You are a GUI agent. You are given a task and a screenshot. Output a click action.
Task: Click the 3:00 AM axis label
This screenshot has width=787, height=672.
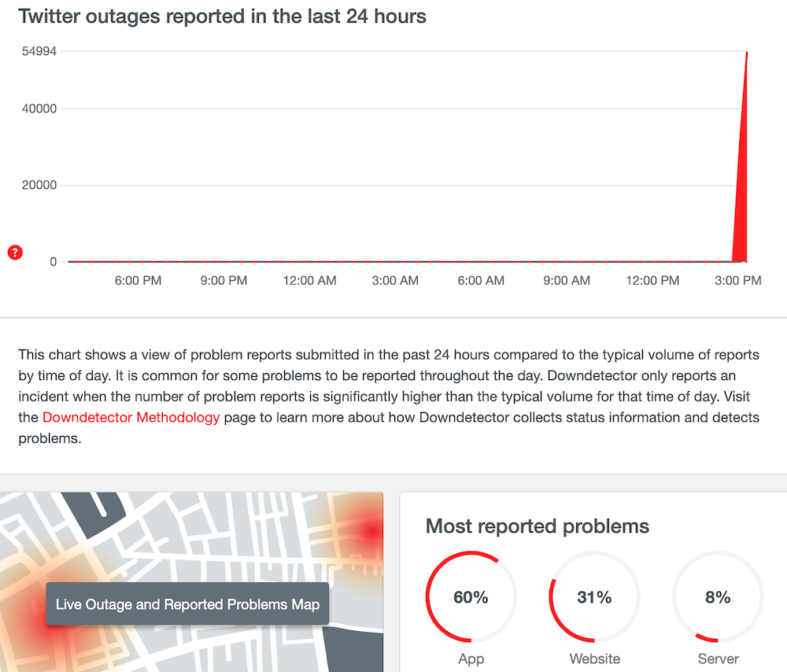395,281
